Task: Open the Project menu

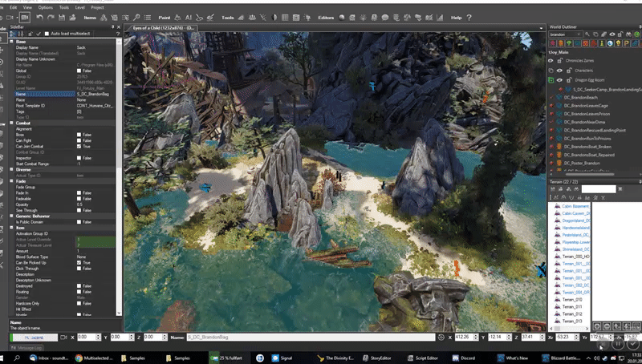Action: coord(97,7)
